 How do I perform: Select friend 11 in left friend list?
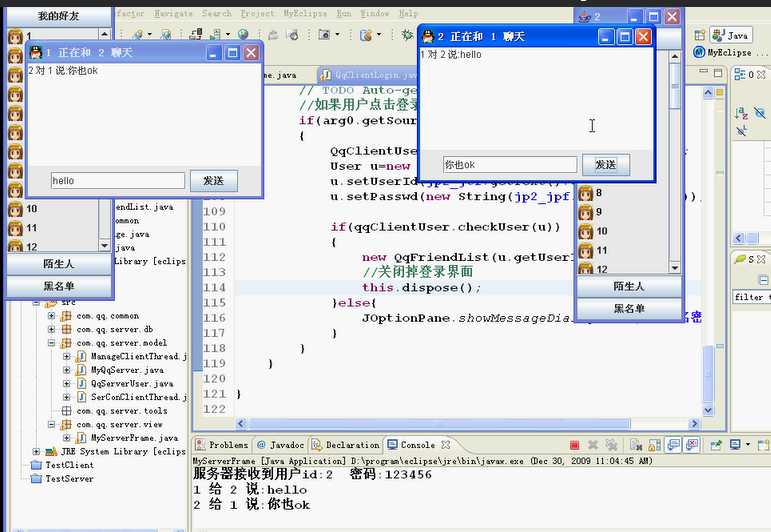pyautogui.click(x=53, y=228)
